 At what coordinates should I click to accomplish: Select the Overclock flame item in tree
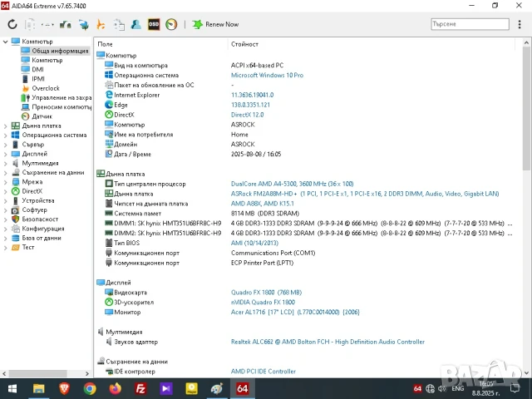(45, 88)
